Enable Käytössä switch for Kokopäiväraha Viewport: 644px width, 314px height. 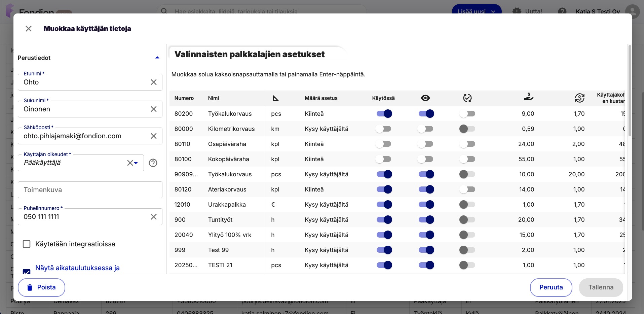point(383,159)
